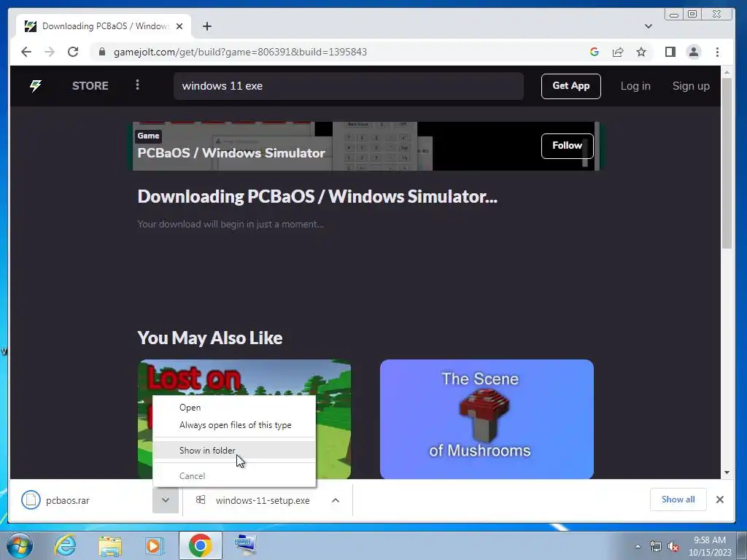Open Windows Media Player from taskbar

(154, 545)
